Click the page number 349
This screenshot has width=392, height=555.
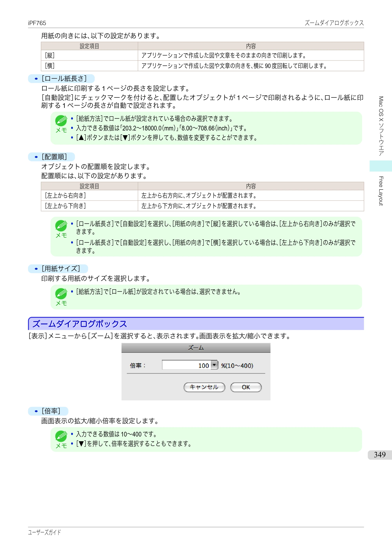[380, 455]
